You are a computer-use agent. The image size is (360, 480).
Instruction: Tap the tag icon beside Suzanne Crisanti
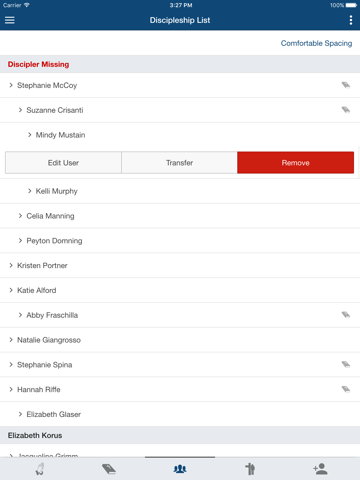346,110
